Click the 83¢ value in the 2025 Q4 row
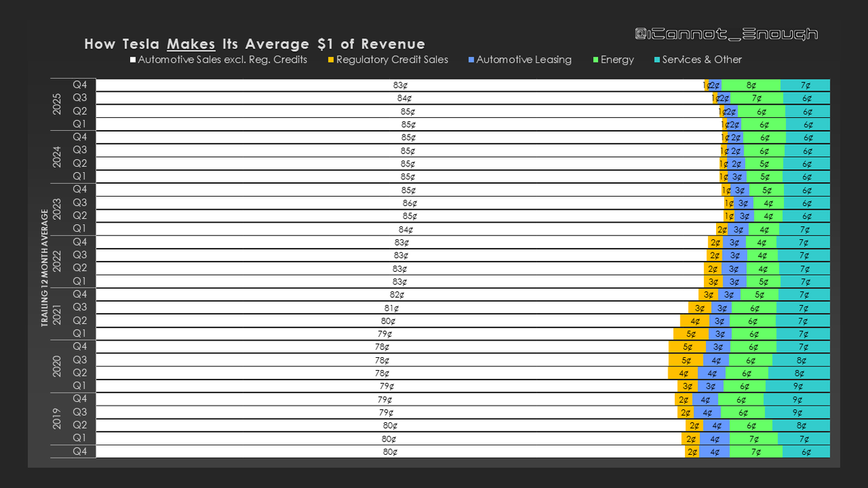 pyautogui.click(x=400, y=85)
